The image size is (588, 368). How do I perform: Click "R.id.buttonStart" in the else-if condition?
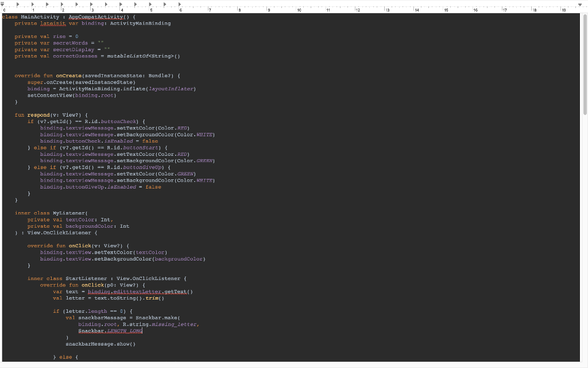133,148
